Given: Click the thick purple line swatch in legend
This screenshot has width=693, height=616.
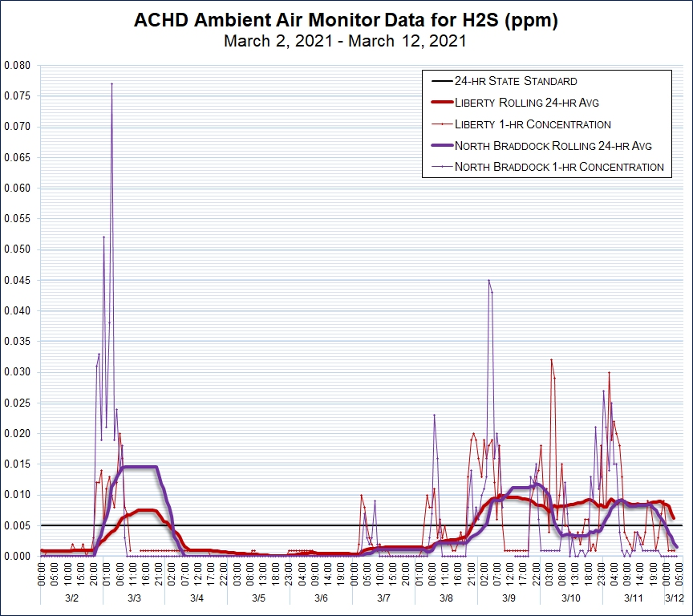Looking at the screenshot, I should click(441, 146).
